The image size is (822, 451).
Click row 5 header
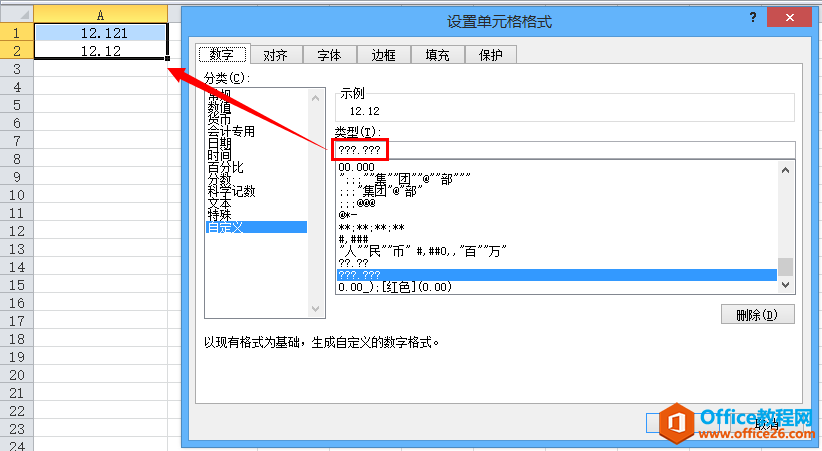point(17,105)
